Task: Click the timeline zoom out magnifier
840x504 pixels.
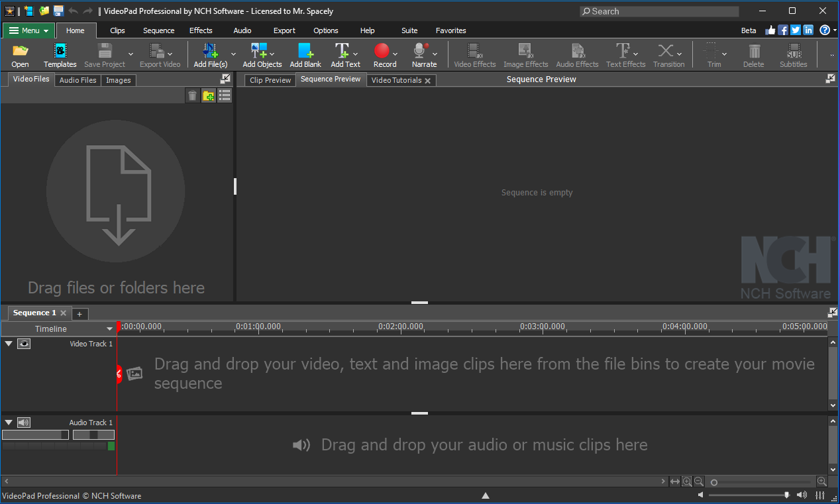Action: pos(698,481)
